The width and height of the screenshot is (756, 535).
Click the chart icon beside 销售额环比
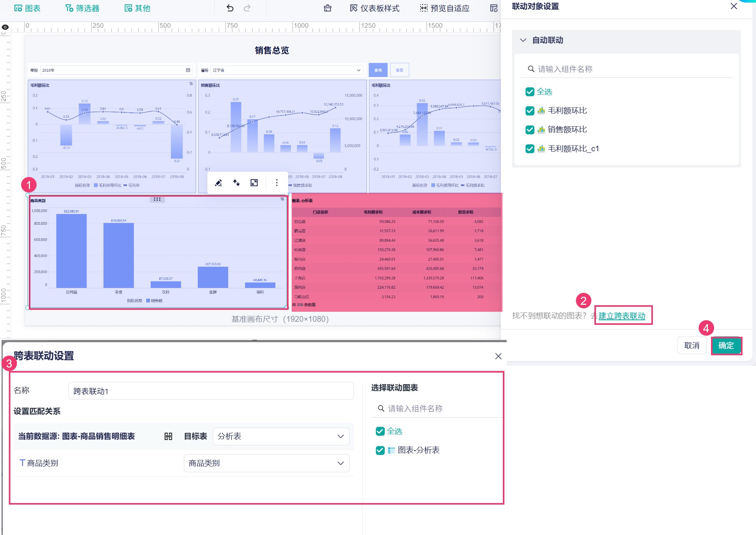pos(541,130)
